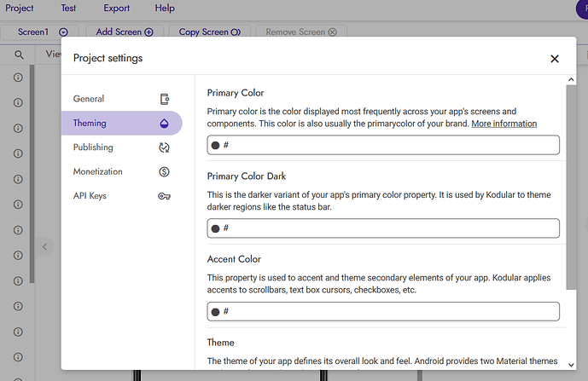Click the Copy Screen button
Image resolution: width=588 pixels, height=381 pixels.
(209, 32)
